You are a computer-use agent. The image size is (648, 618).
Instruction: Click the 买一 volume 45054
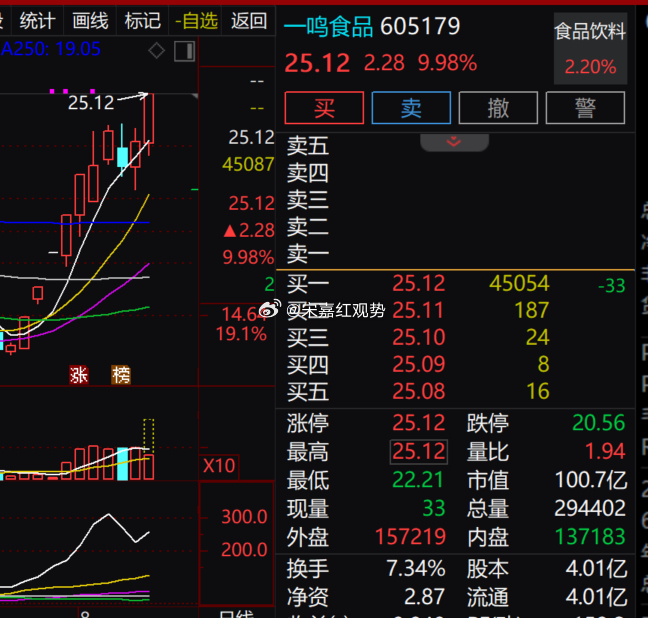pos(519,284)
